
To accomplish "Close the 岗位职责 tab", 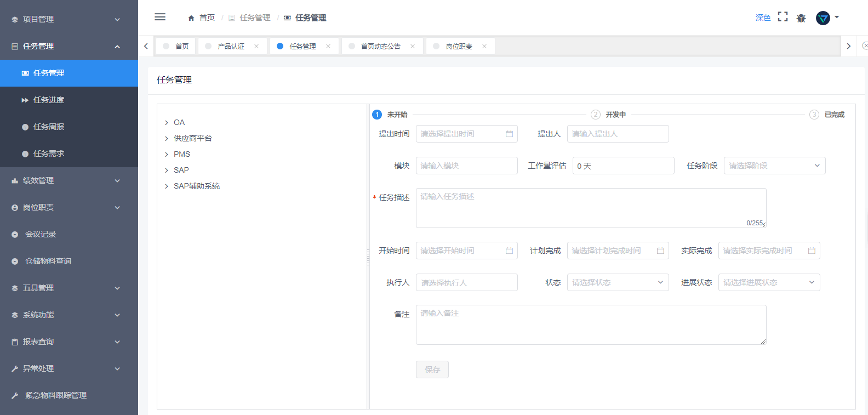I will [x=484, y=46].
